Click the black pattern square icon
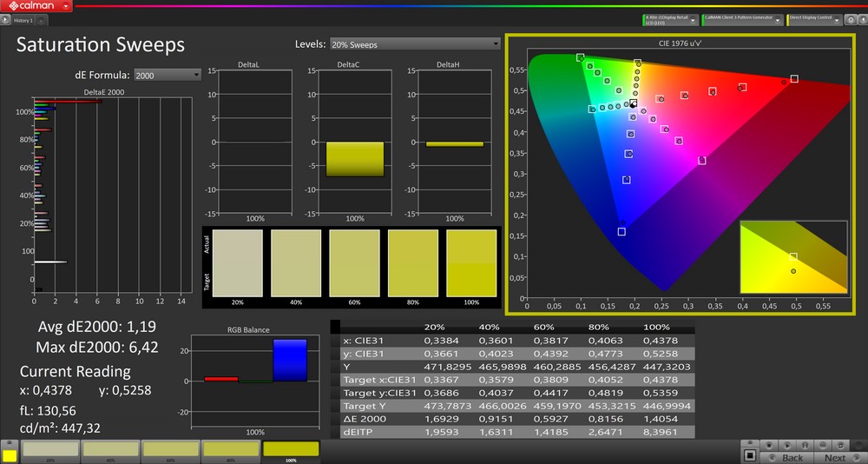This screenshot has height=464, width=868. click(x=750, y=455)
